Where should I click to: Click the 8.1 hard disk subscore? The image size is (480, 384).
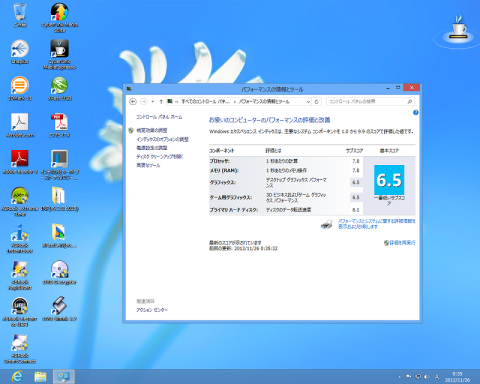click(356, 210)
